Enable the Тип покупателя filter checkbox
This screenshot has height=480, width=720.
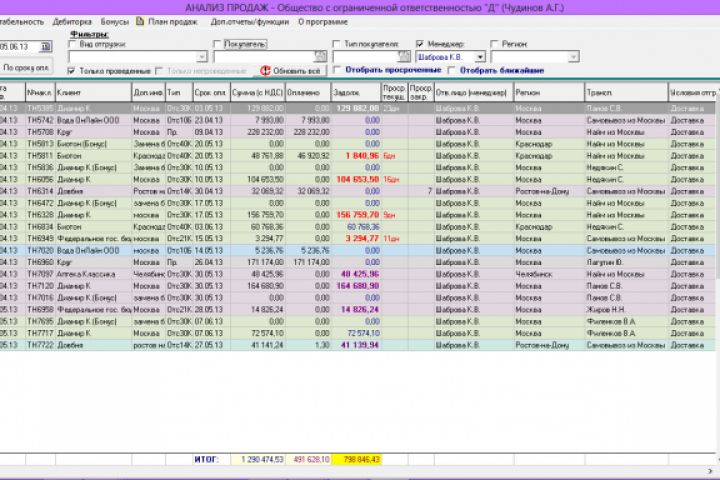[336, 44]
